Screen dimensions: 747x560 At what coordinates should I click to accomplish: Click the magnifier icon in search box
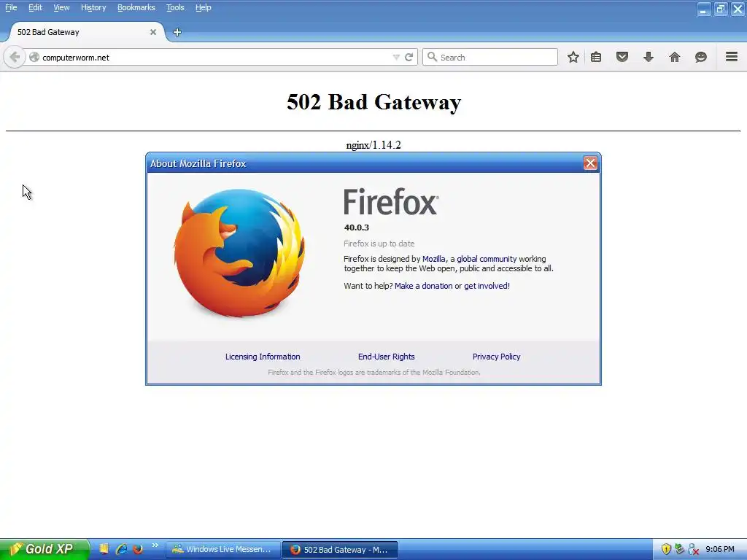click(x=432, y=57)
